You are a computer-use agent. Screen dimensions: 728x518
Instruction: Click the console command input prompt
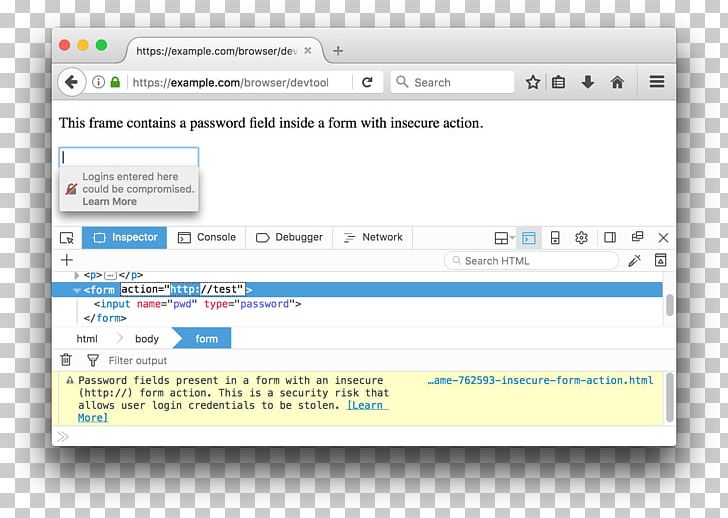[362, 436]
